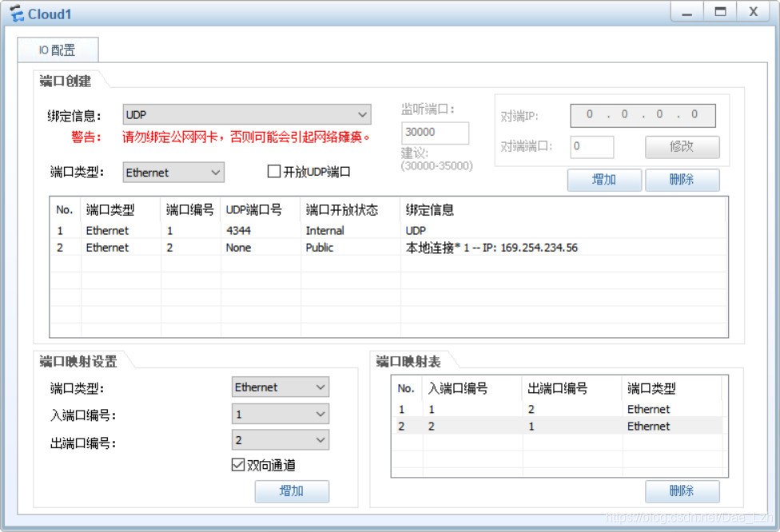Close the Cloud1 window
780x532 pixels.
tap(754, 12)
